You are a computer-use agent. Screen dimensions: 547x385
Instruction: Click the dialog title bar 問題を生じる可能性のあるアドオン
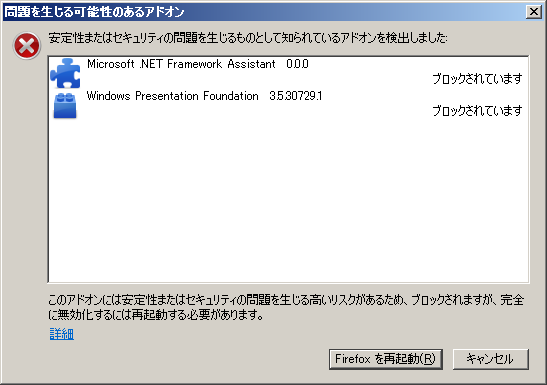tap(94, 12)
